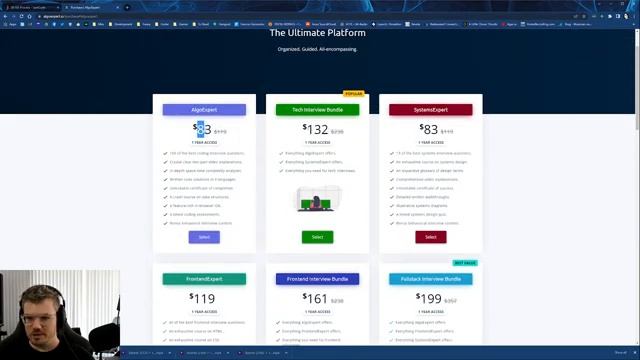The image size is (640, 360).
Task: Go back with the browser back arrow
Action: (x=5, y=16)
